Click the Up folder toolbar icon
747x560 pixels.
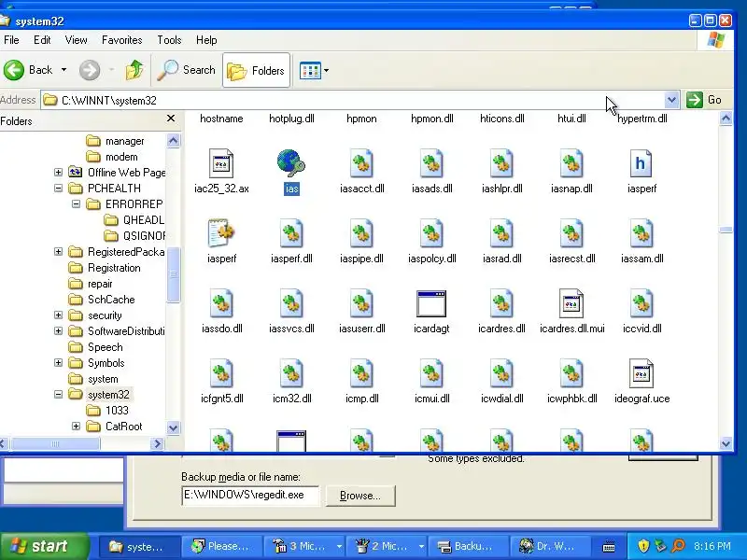[134, 71]
